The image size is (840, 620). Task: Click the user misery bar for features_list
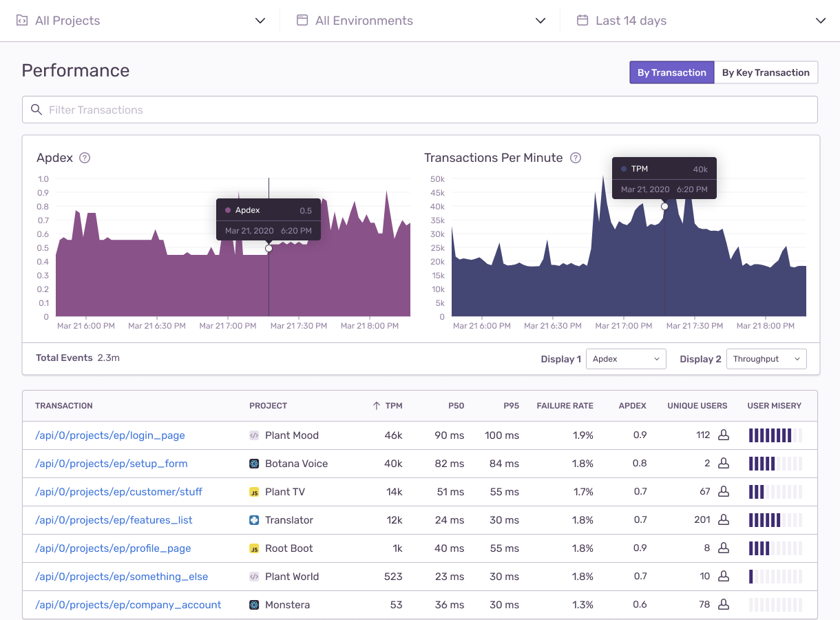(x=775, y=520)
